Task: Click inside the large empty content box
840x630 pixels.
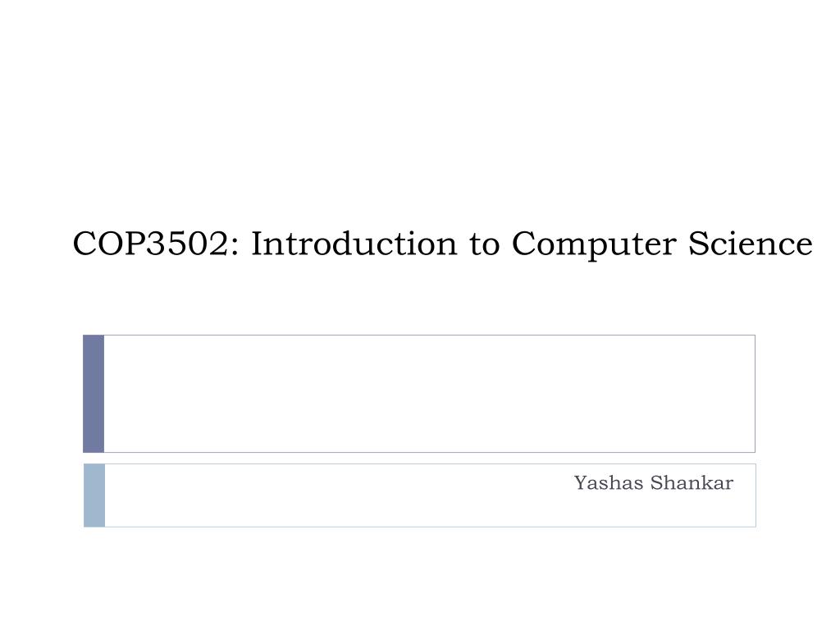Action: tap(430, 394)
